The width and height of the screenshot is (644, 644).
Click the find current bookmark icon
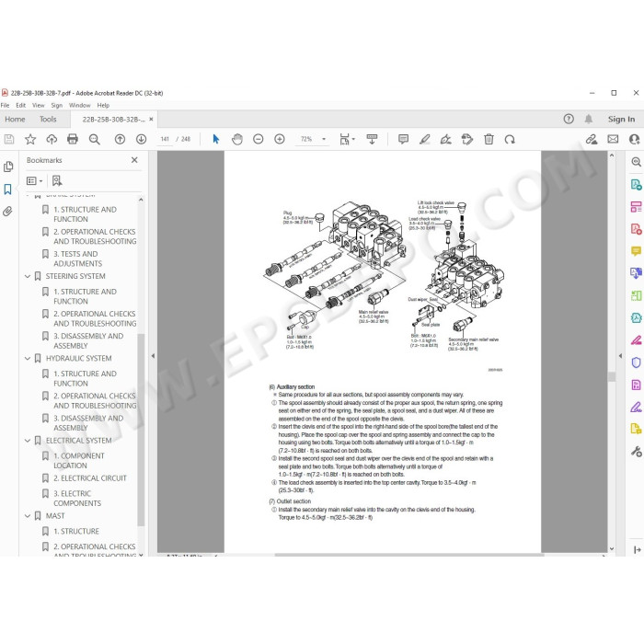point(57,180)
